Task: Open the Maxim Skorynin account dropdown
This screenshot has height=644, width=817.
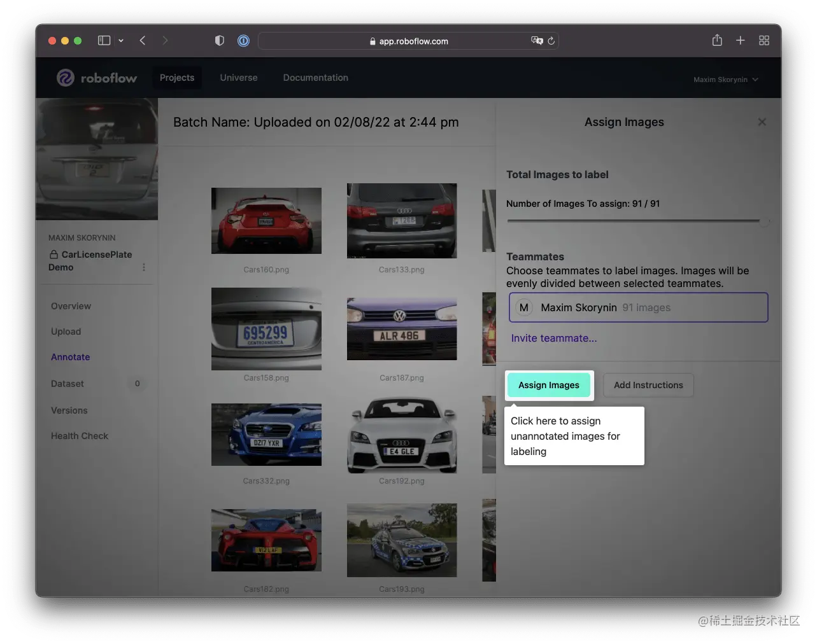Action: point(725,79)
